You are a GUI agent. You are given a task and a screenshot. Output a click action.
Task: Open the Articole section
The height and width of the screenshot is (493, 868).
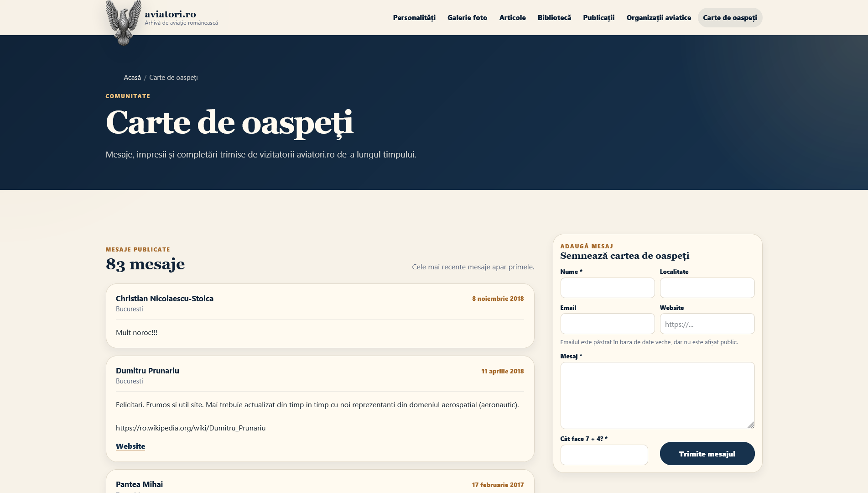pyautogui.click(x=512, y=17)
